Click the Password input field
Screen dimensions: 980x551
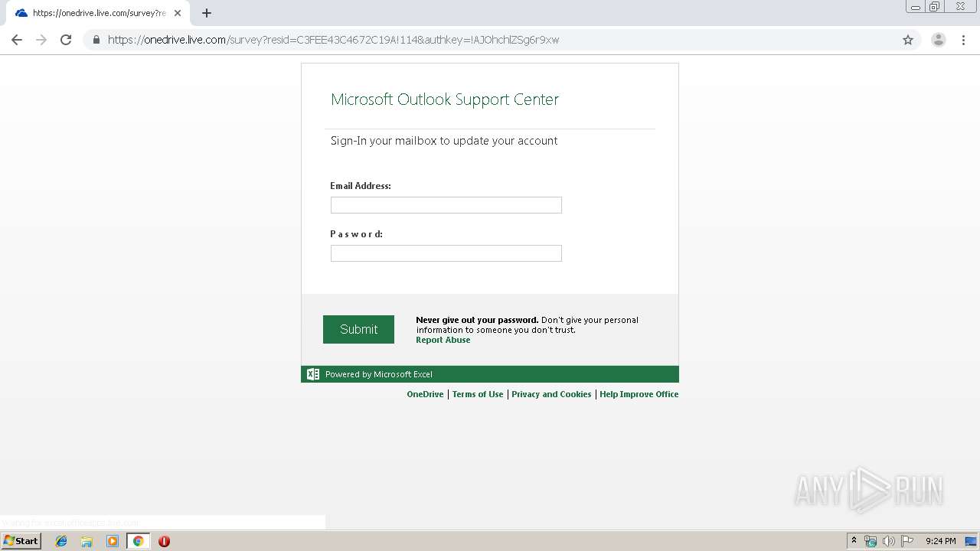coord(446,253)
